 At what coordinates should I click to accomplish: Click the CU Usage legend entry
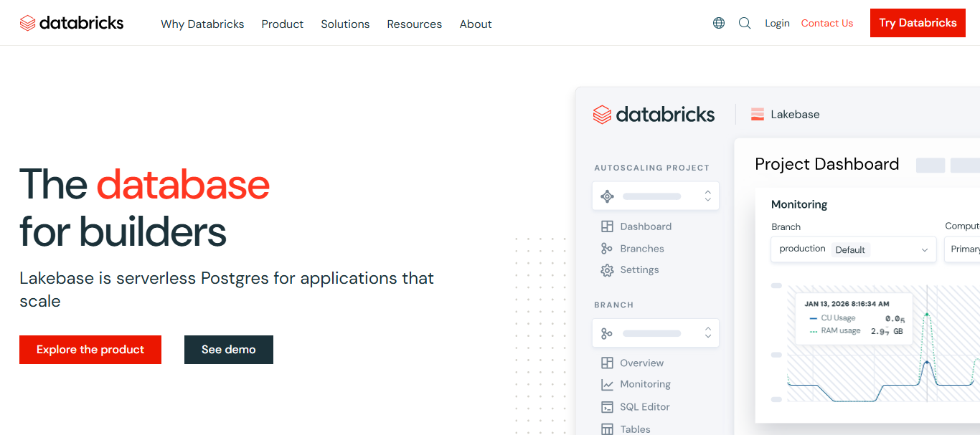tap(831, 318)
